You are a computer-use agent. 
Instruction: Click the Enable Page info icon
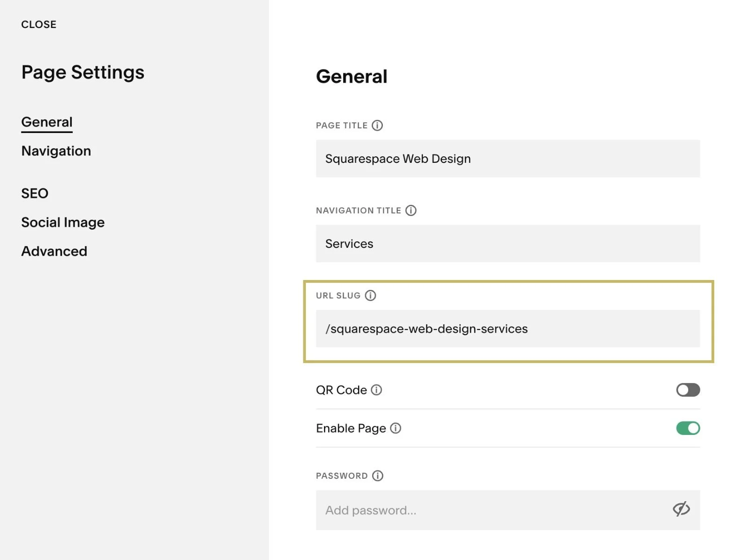click(x=395, y=428)
